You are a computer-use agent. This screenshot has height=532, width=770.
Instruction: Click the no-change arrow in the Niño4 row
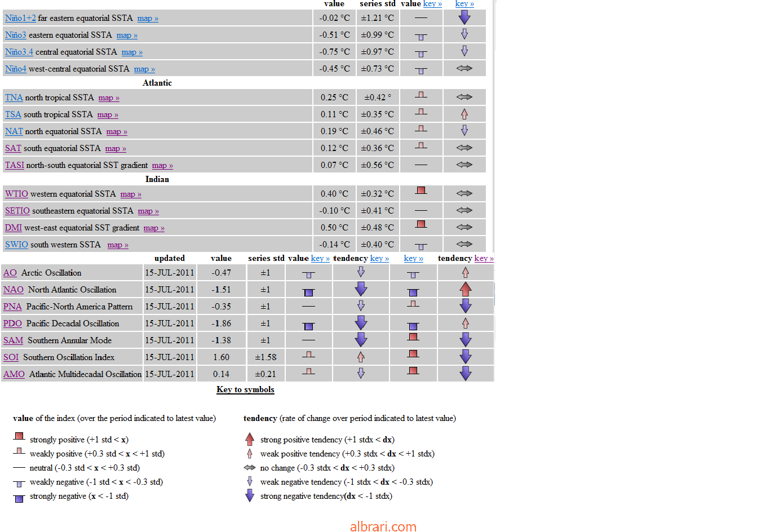pos(464,68)
